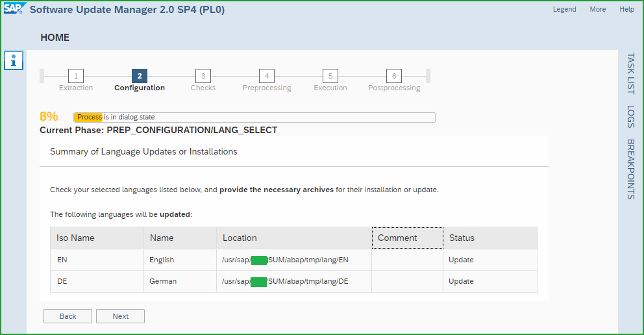Click the location path ending in lang/DE

point(285,281)
